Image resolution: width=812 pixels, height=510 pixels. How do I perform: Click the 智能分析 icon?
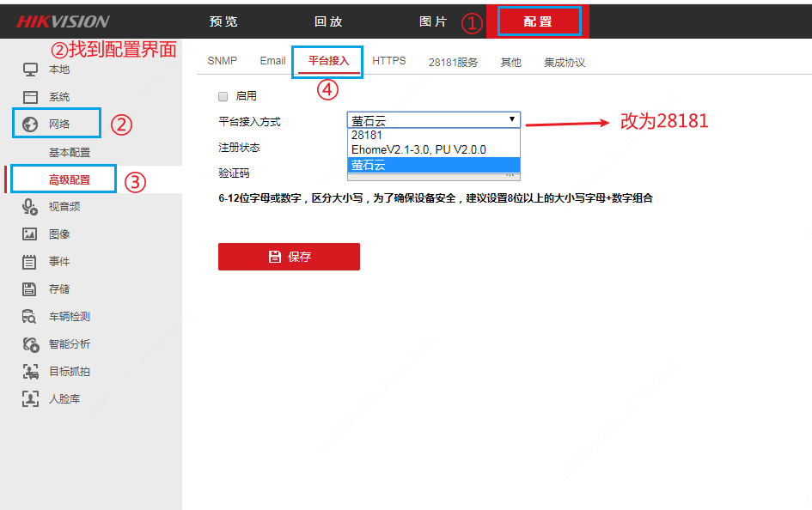(31, 344)
